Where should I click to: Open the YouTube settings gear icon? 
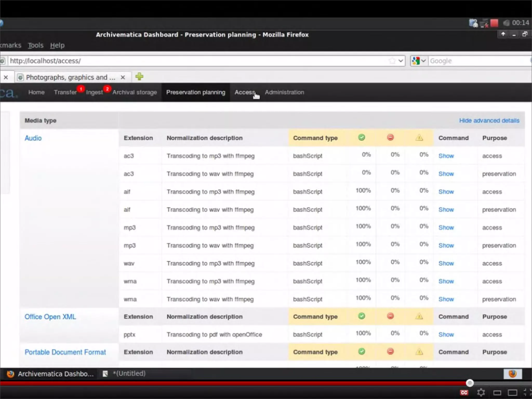tap(481, 392)
